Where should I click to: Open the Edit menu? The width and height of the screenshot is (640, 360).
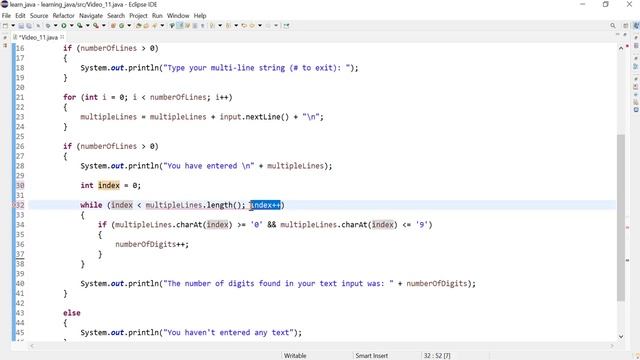[x=20, y=16]
